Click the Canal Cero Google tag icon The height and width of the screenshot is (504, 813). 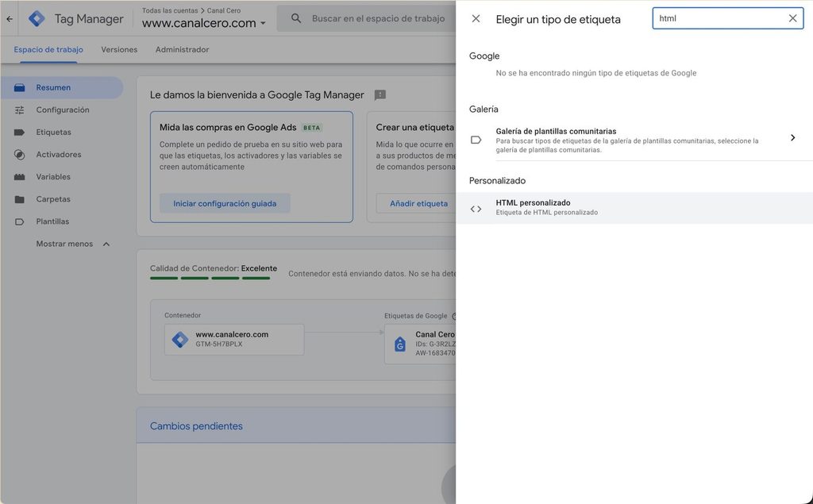point(400,344)
